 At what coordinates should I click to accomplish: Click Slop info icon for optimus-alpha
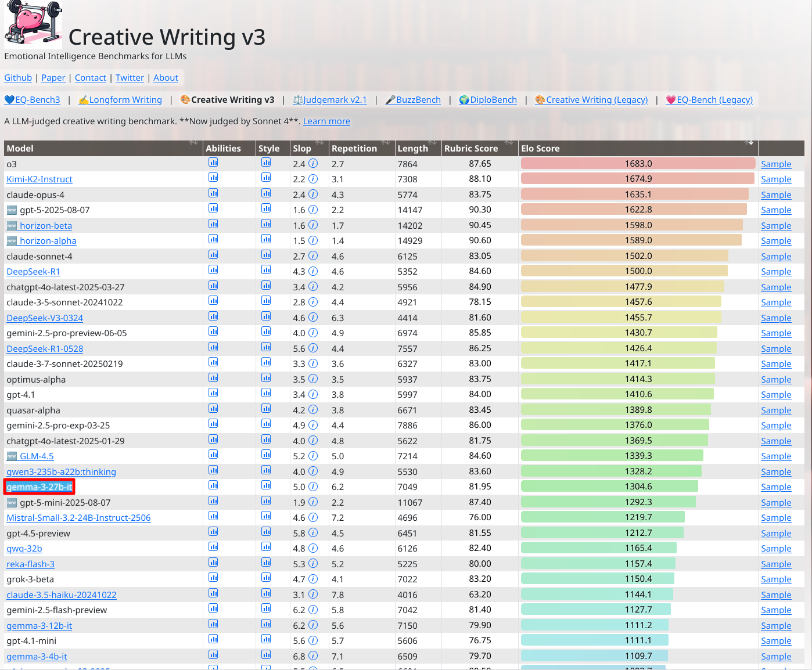(313, 379)
